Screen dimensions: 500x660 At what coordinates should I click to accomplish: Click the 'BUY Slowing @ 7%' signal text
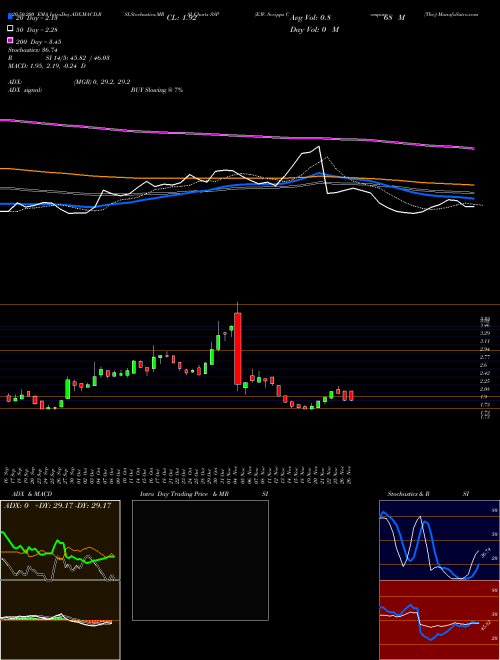[157, 90]
